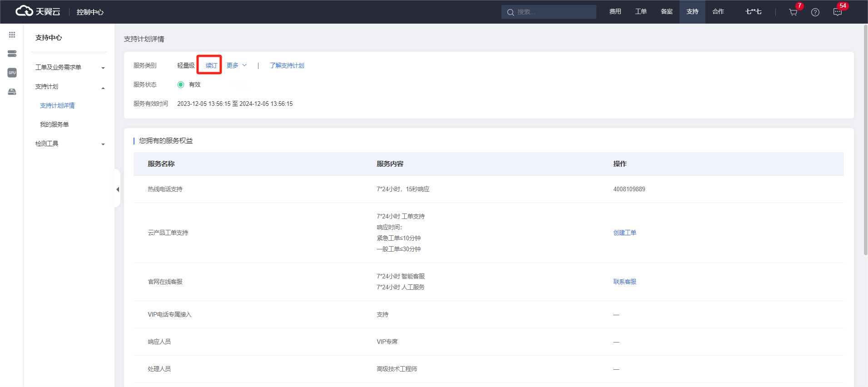The width and height of the screenshot is (868, 387).
Task: Open the shopping cart icon
Action: (x=793, y=12)
